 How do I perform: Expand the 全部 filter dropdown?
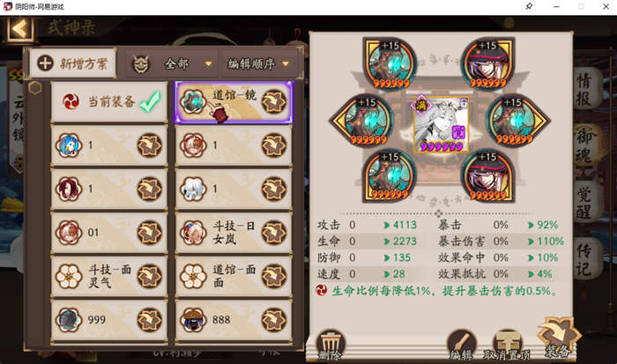(x=188, y=63)
